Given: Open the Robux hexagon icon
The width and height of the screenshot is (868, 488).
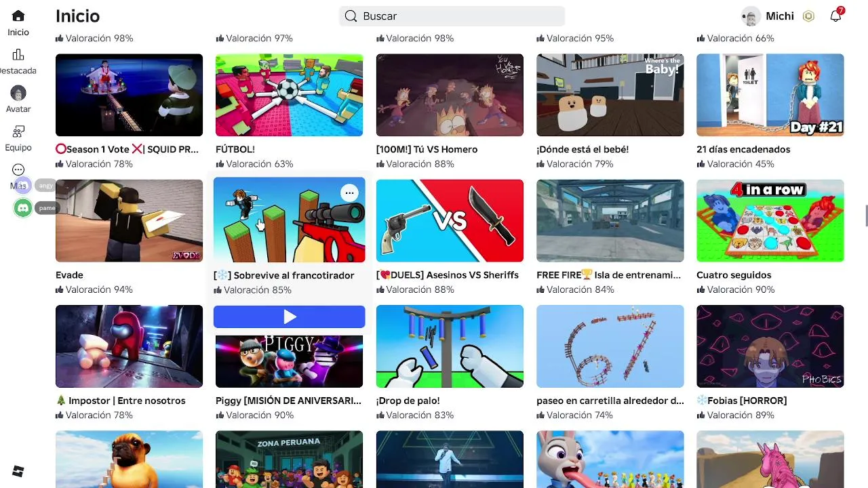Looking at the screenshot, I should tap(808, 16).
